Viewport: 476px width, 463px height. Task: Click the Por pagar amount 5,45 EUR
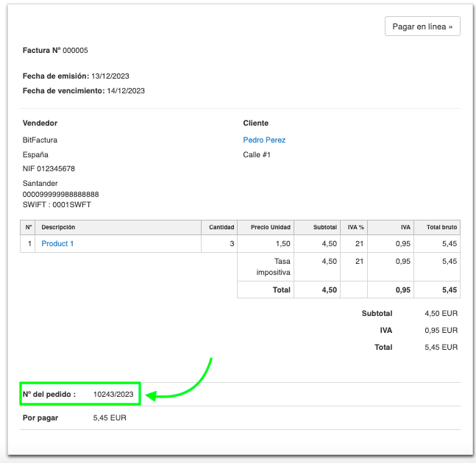110,417
